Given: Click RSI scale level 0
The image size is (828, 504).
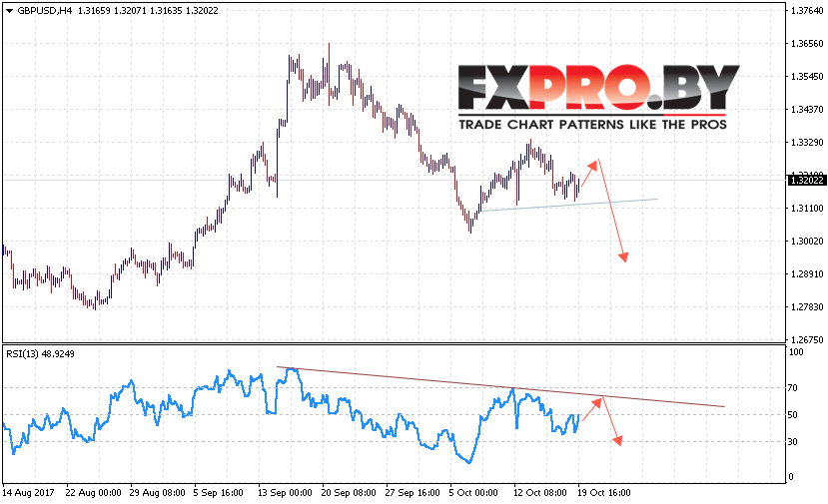Looking at the screenshot, I should (x=790, y=477).
